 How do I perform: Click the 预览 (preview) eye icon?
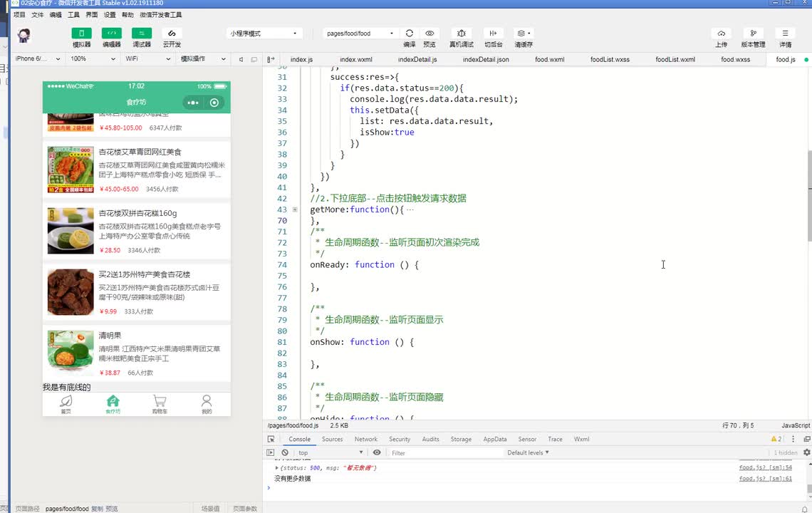coord(430,33)
